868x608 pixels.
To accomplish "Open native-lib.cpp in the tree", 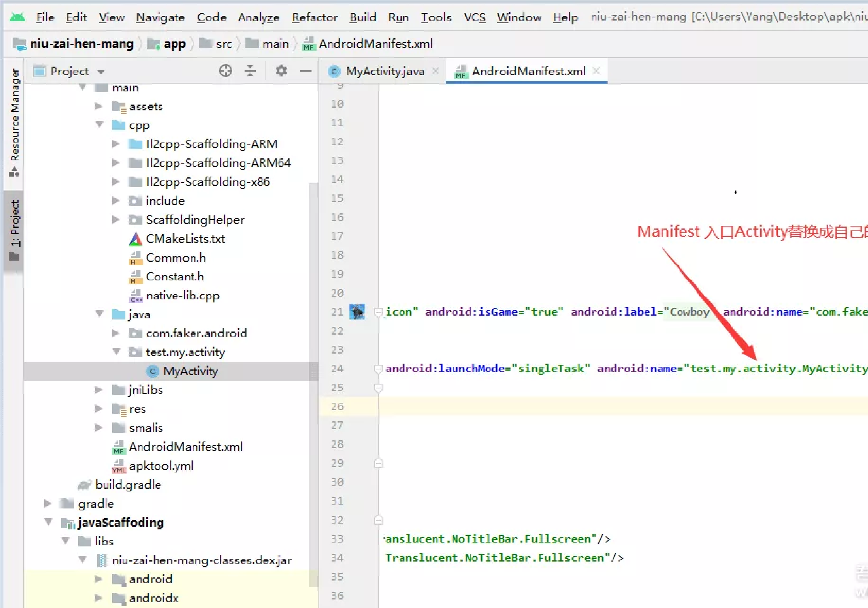I will (x=183, y=295).
